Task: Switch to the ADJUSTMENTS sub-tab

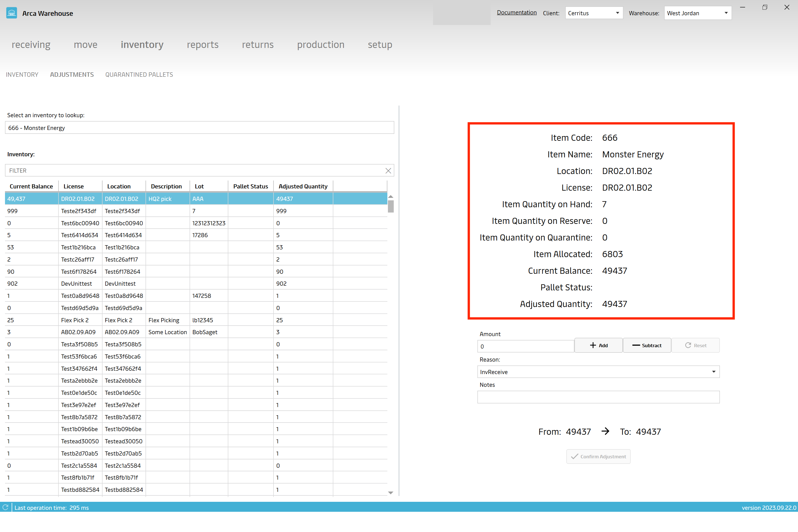Action: (x=72, y=74)
